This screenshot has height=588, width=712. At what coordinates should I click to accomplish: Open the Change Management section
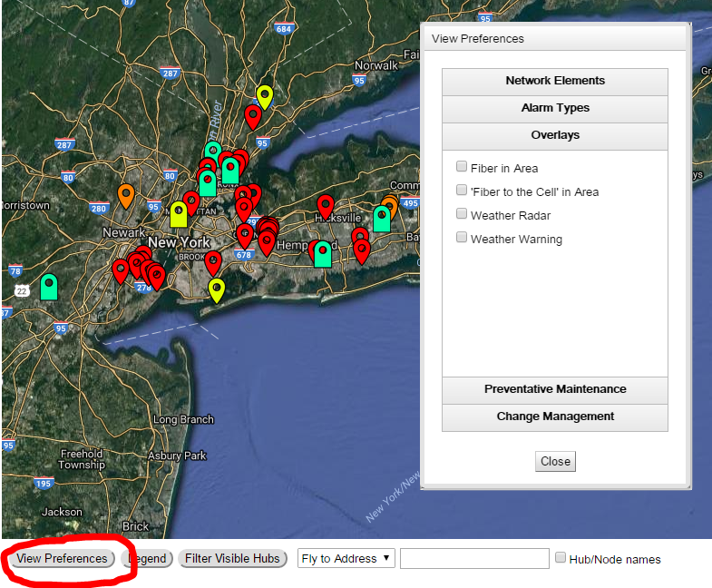coord(554,416)
